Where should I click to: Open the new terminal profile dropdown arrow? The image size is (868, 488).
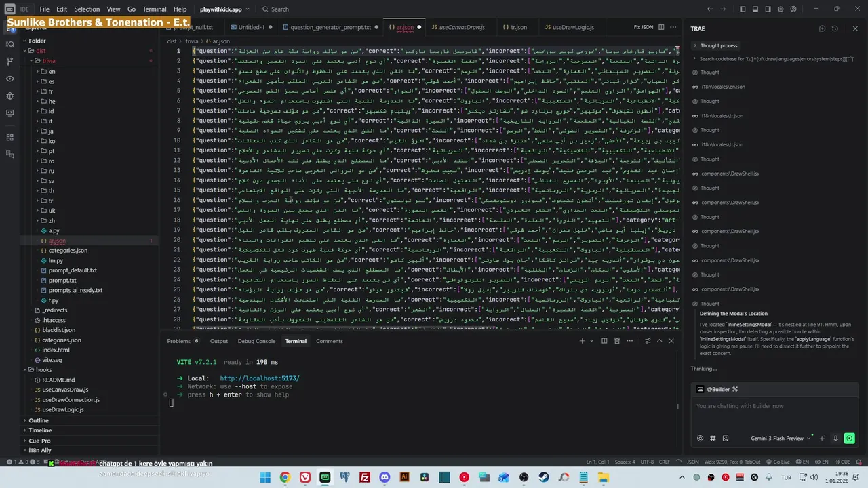point(593,341)
